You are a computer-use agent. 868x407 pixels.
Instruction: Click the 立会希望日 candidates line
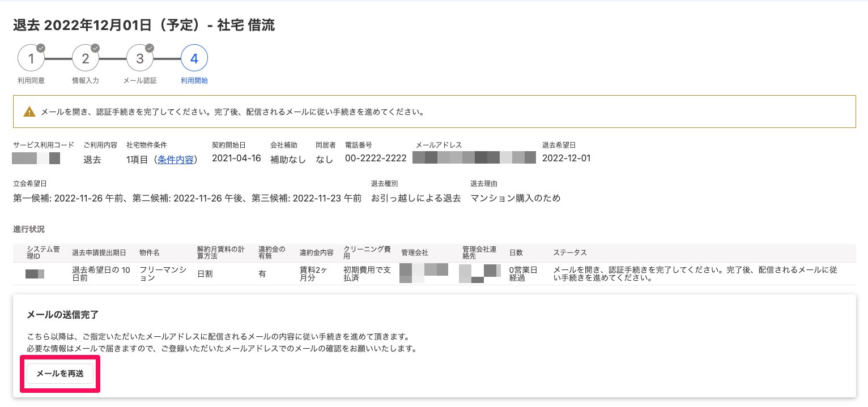pos(187,198)
